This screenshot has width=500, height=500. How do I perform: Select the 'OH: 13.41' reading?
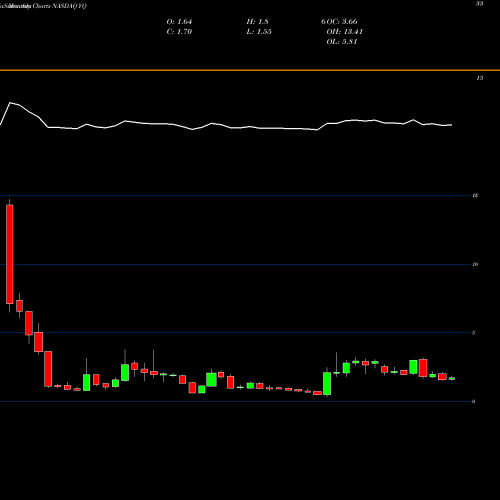345,32
